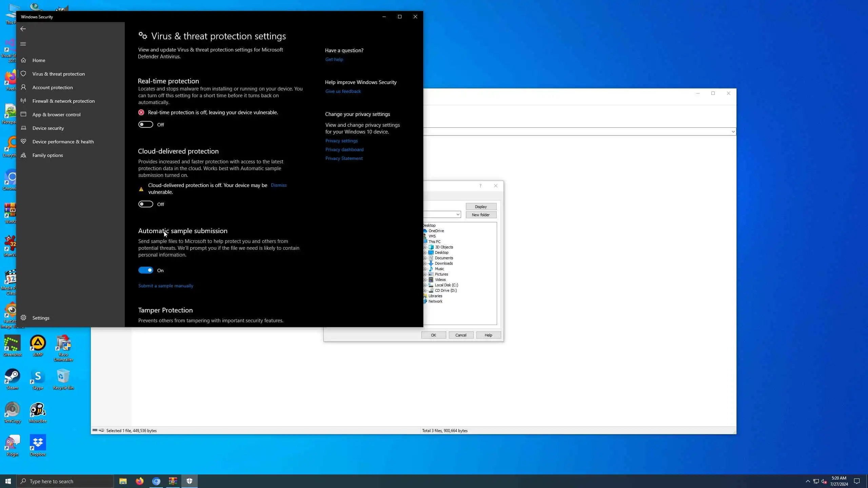Click the Windows Security shield in the taskbar
The height and width of the screenshot is (488, 868).
click(190, 481)
